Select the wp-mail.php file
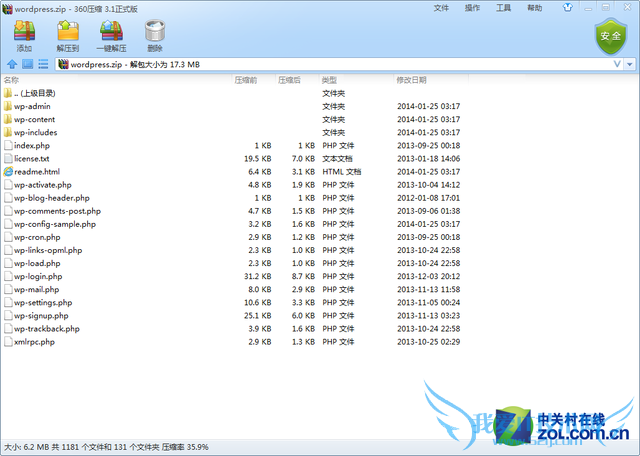 click(36, 289)
